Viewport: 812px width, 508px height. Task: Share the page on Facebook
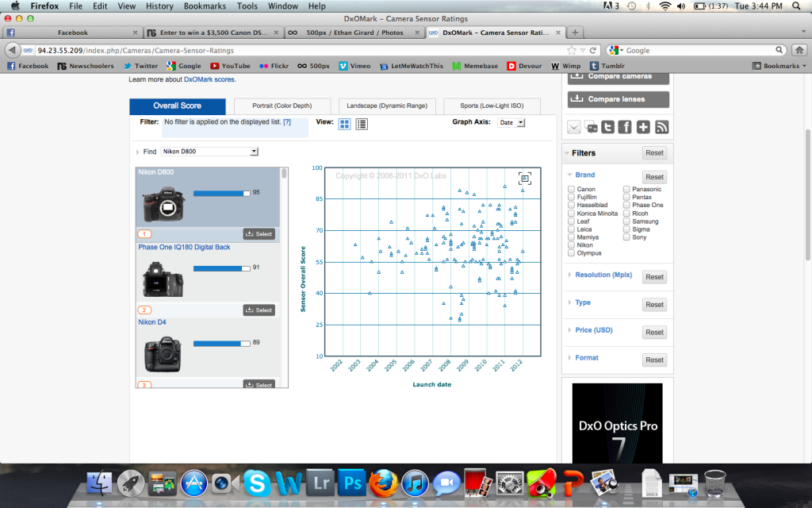(624, 127)
